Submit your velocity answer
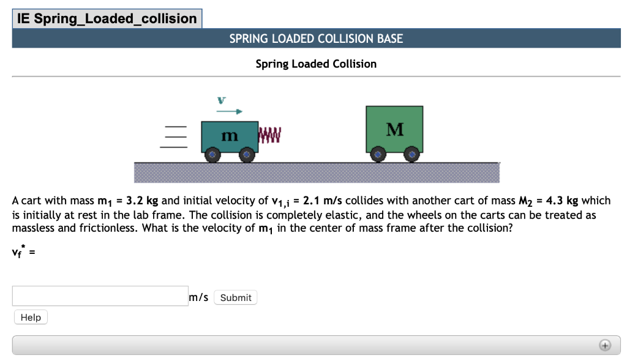 [x=235, y=297]
